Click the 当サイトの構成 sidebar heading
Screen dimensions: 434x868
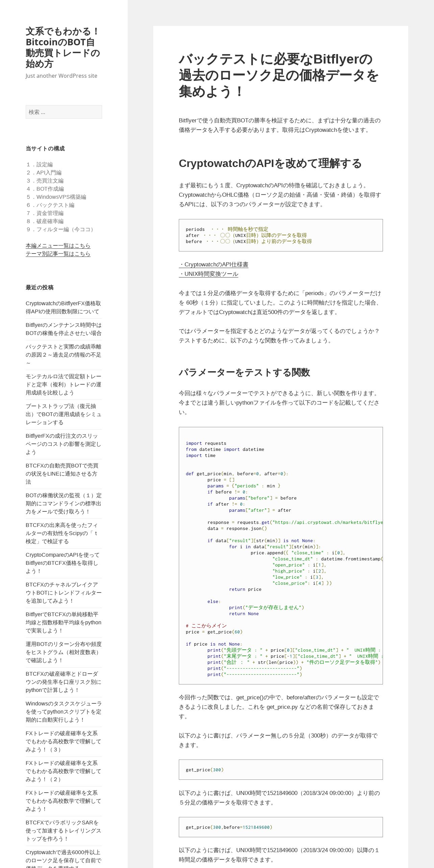point(45,148)
